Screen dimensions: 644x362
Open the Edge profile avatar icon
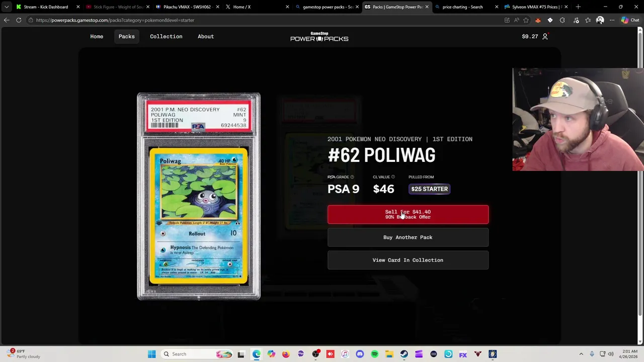tap(600, 20)
